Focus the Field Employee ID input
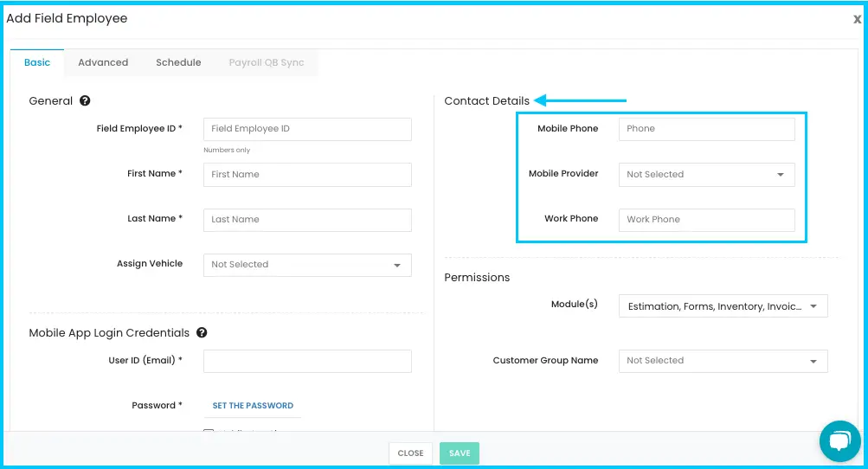 pyautogui.click(x=307, y=129)
